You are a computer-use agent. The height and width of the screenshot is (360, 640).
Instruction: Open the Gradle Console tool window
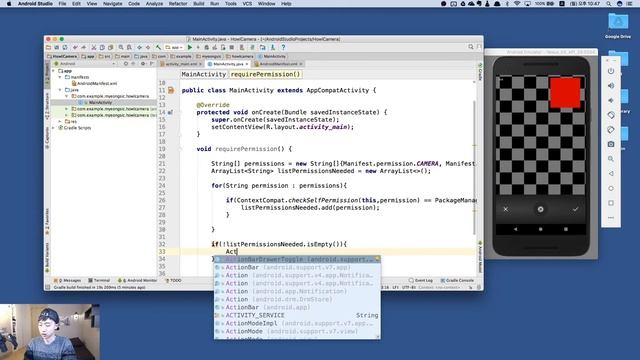coord(457,280)
